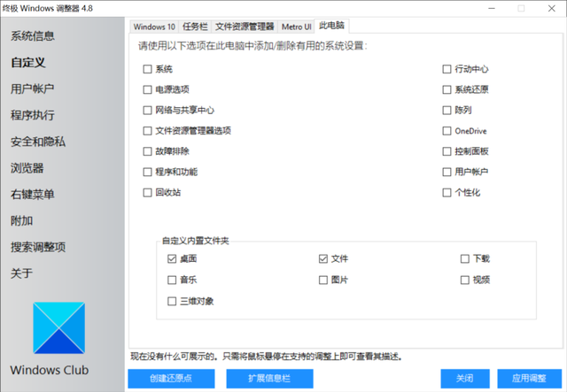Open 右键菜单 section
The width and height of the screenshot is (567, 392).
point(33,195)
